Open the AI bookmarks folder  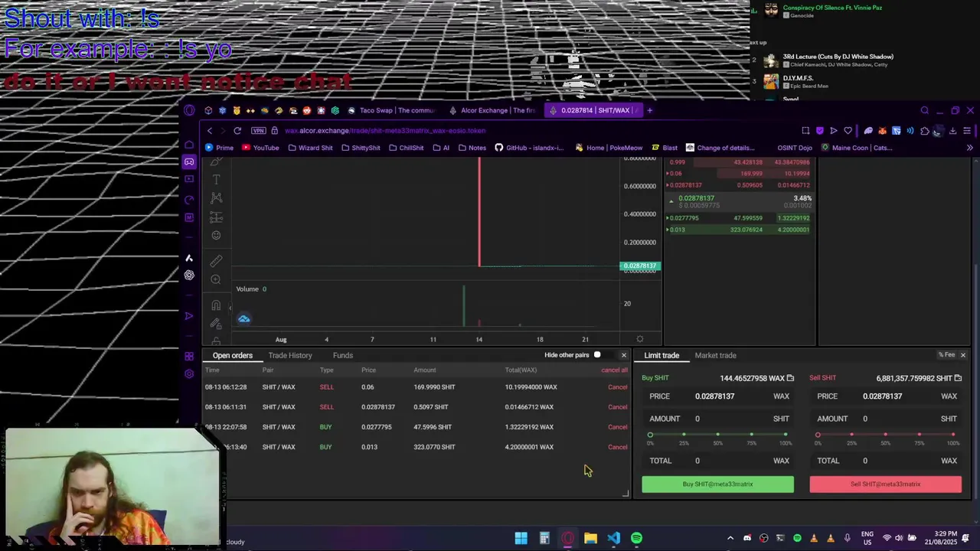[x=441, y=148]
